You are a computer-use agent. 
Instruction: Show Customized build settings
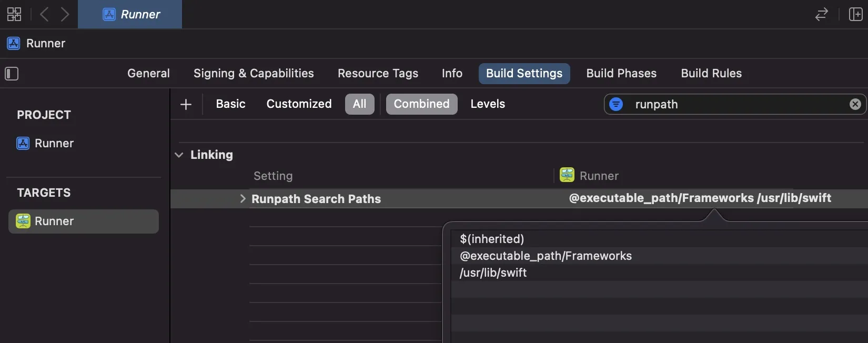pyautogui.click(x=299, y=104)
